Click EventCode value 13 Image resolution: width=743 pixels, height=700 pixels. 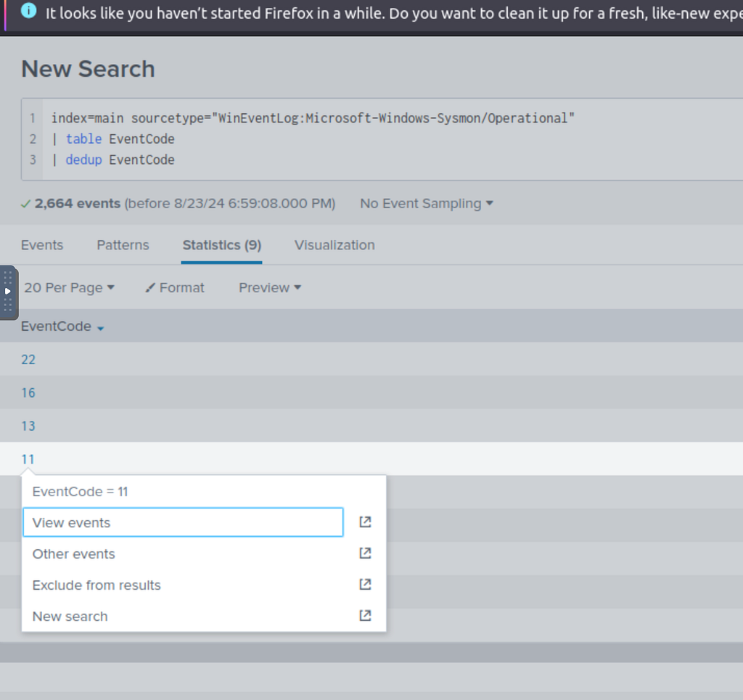point(28,426)
